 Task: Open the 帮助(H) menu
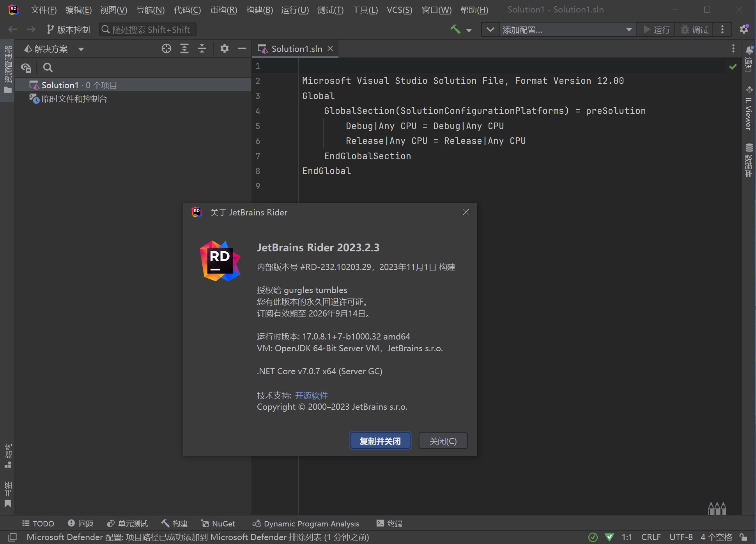click(474, 10)
